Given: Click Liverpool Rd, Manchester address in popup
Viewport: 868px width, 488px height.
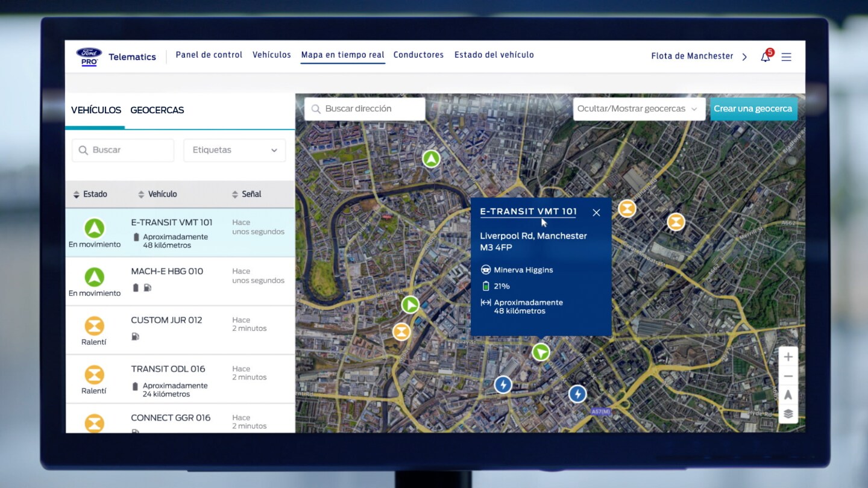Looking at the screenshot, I should tap(533, 242).
